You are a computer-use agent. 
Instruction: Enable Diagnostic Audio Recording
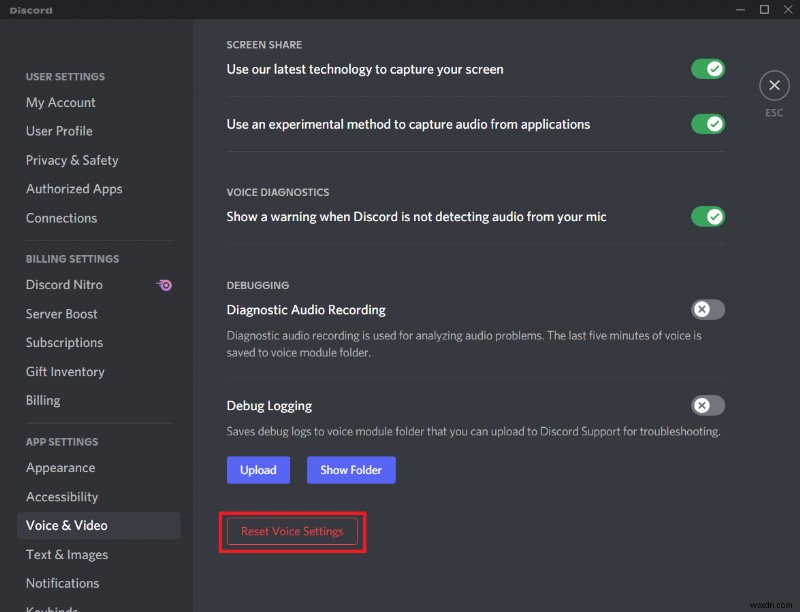pyautogui.click(x=708, y=310)
